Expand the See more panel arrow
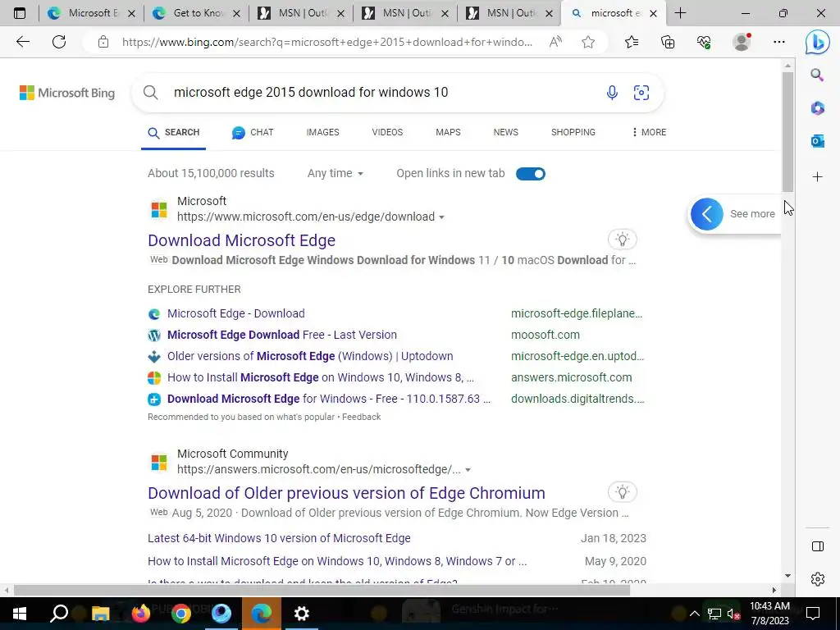 click(x=706, y=214)
